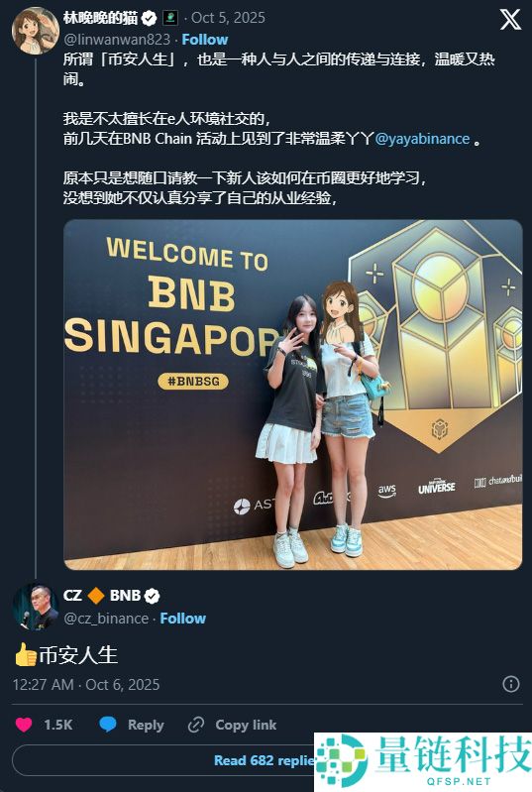Click the green affiliate badge icon
The image size is (532, 792).
tap(170, 19)
